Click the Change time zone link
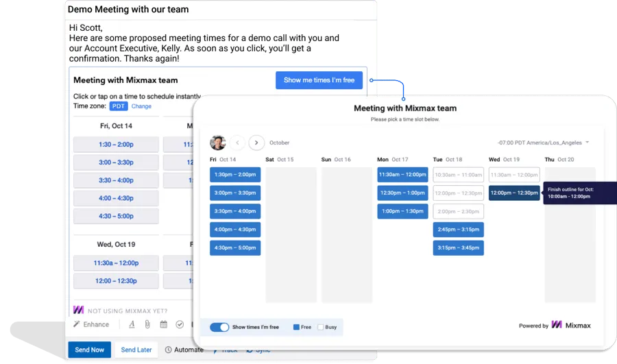The width and height of the screenshot is (617, 364). click(x=141, y=106)
